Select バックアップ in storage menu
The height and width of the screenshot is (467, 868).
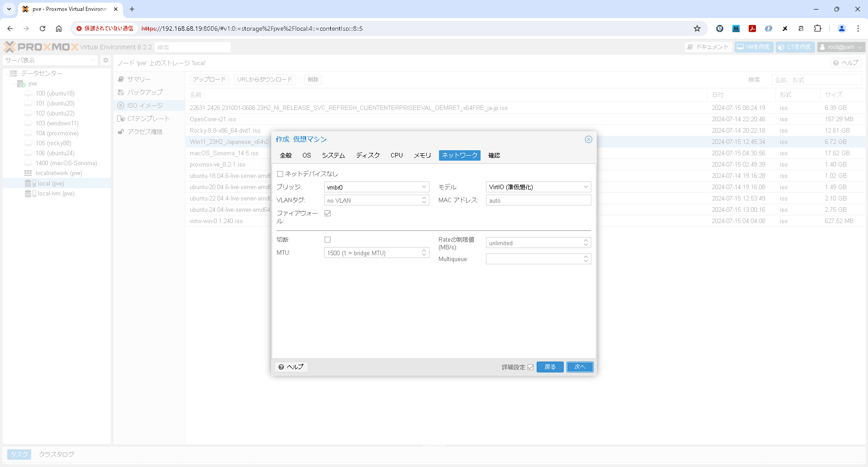tap(149, 92)
